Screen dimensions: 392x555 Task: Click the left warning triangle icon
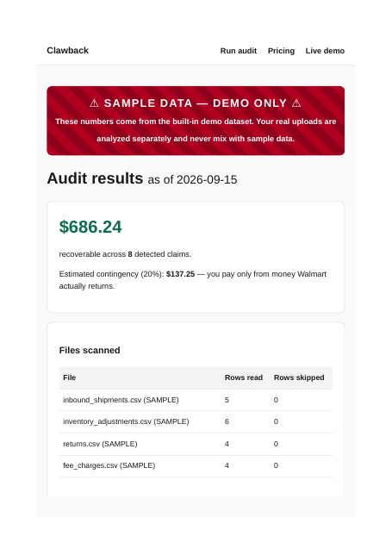[94, 103]
